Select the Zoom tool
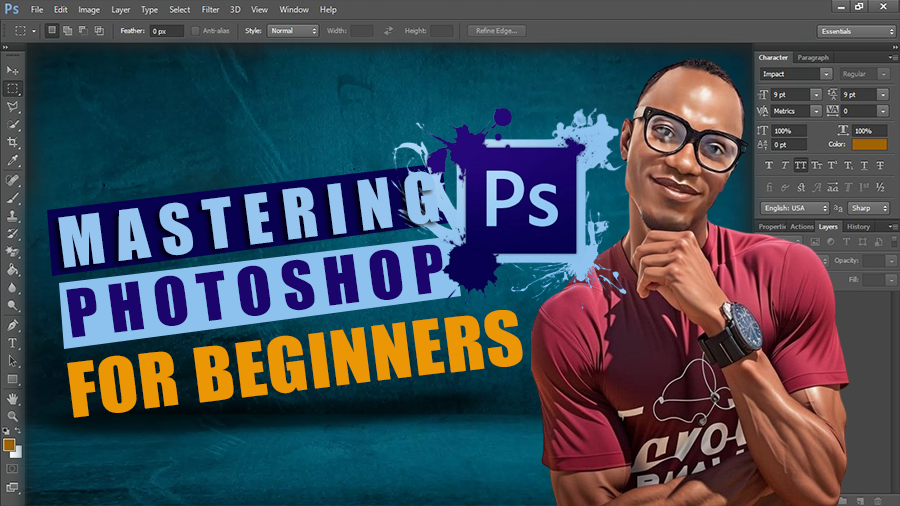The image size is (900, 506). coord(12,417)
